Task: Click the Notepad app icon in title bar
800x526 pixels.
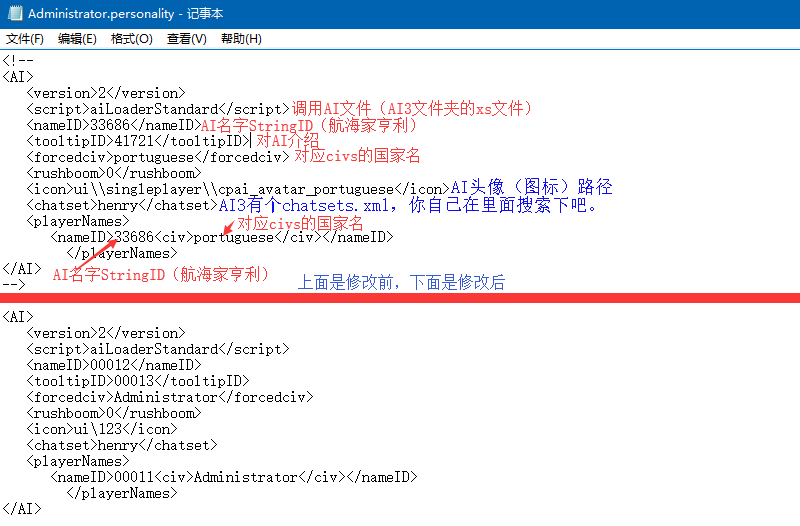Action: (x=15, y=13)
